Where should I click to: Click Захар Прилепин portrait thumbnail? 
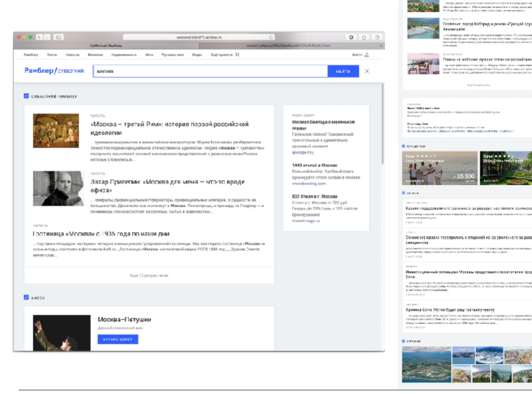pyautogui.click(x=59, y=189)
